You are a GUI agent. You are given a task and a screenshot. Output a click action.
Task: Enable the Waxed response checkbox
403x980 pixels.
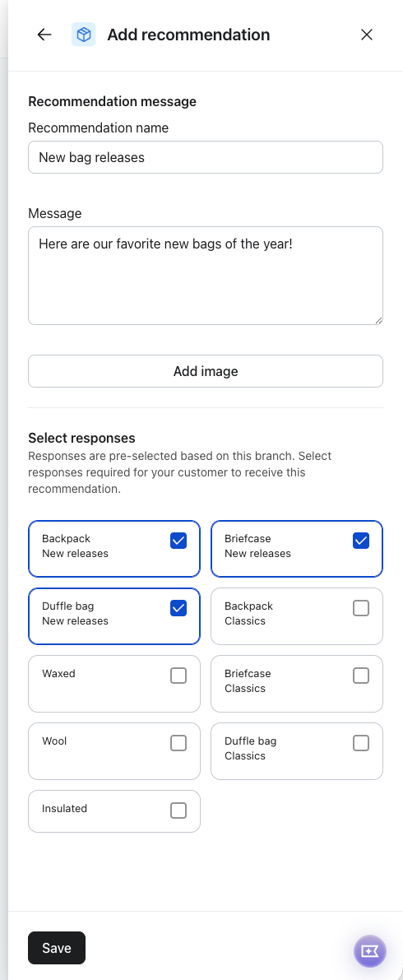point(178,676)
